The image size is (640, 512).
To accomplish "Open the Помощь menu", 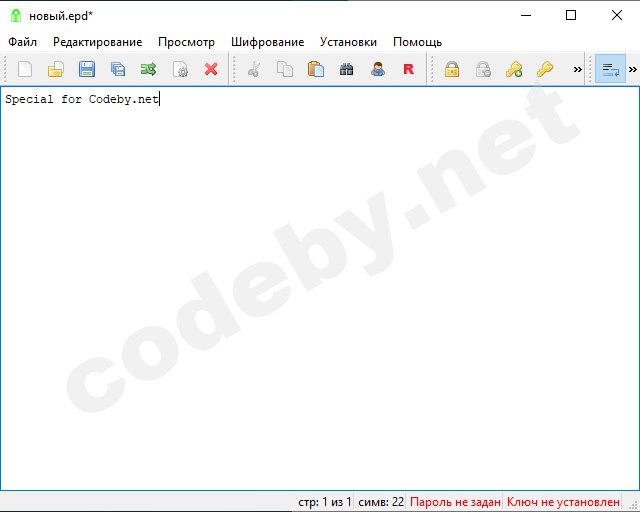I will point(417,42).
